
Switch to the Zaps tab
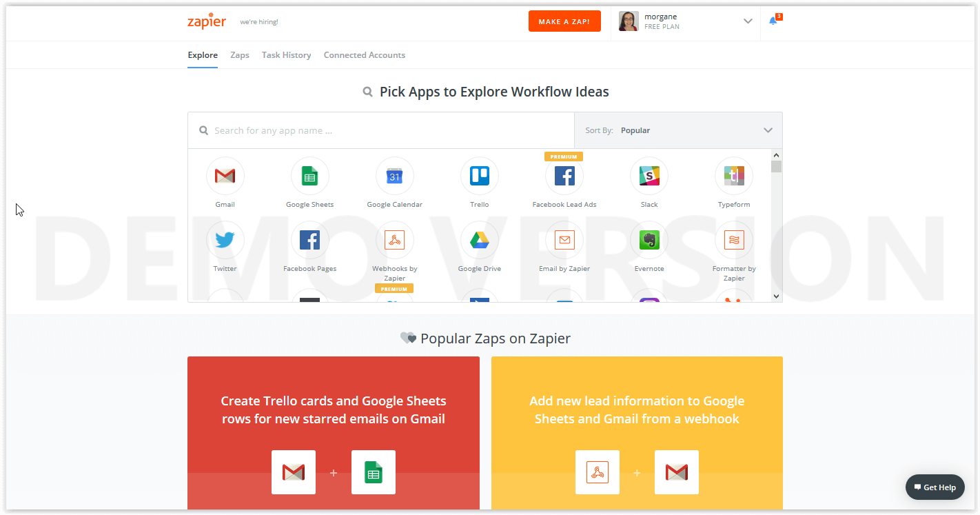pos(240,55)
